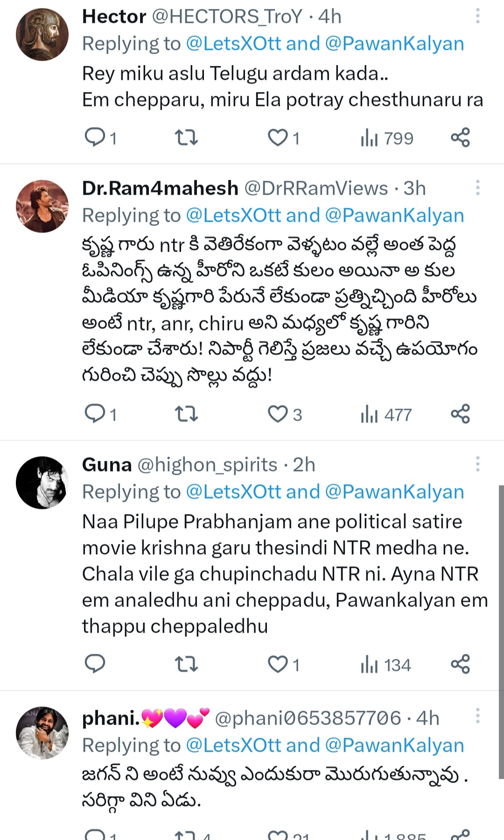This screenshot has height=840, width=504.
Task: Open Dr.Ram4mahesh's profile picture
Action: pos(42,206)
